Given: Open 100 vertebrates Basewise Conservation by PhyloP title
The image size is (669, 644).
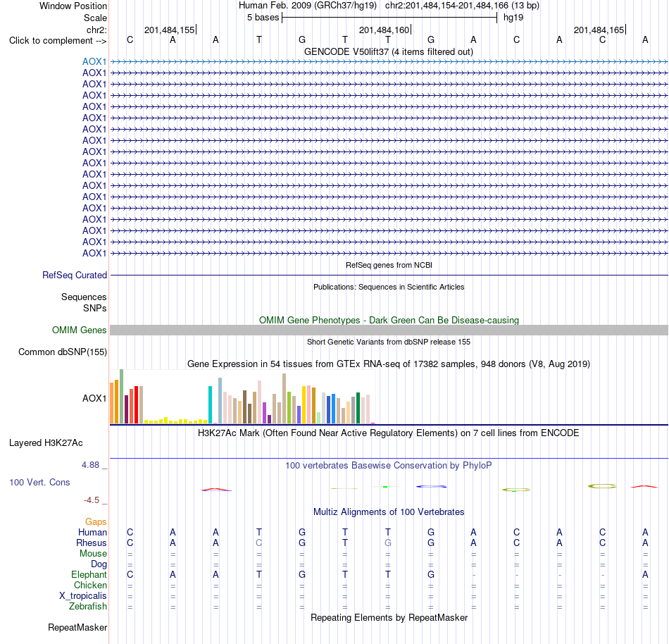Looking at the screenshot, I should pos(389,466).
